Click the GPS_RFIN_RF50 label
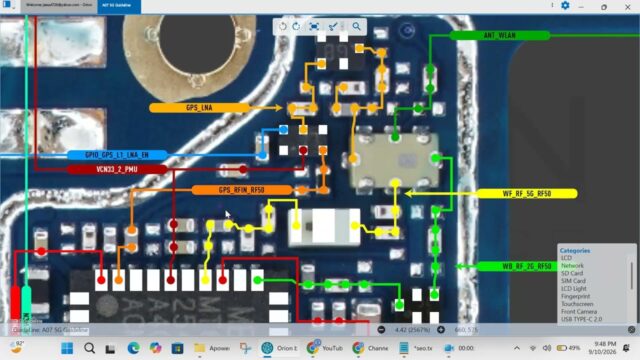The height and width of the screenshot is (360, 640). [242, 190]
